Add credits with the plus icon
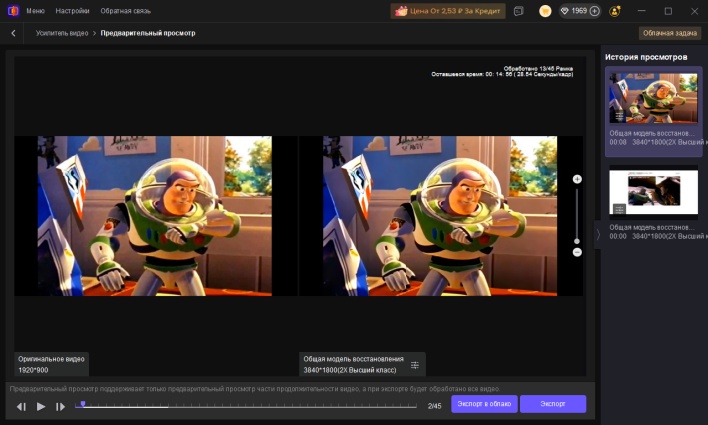The height and width of the screenshot is (425, 708). click(x=595, y=11)
